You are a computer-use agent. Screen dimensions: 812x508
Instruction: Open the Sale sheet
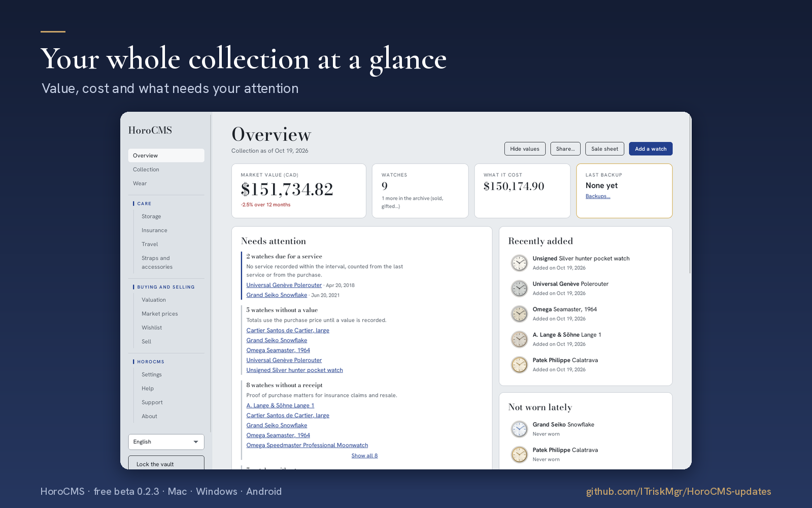click(x=604, y=149)
